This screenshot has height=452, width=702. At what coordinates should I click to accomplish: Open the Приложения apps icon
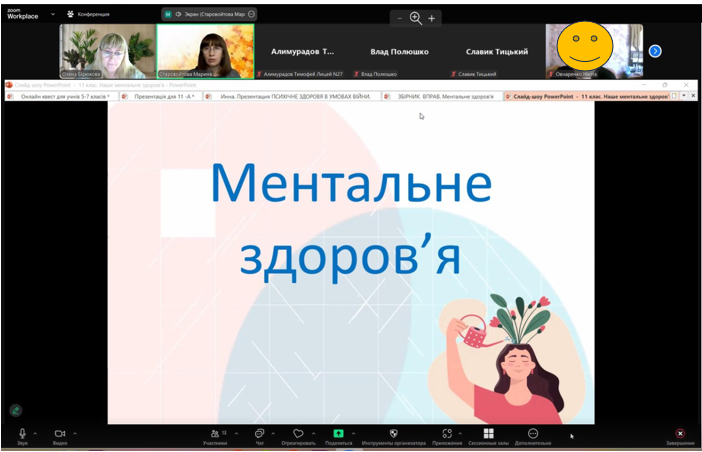pos(447,433)
